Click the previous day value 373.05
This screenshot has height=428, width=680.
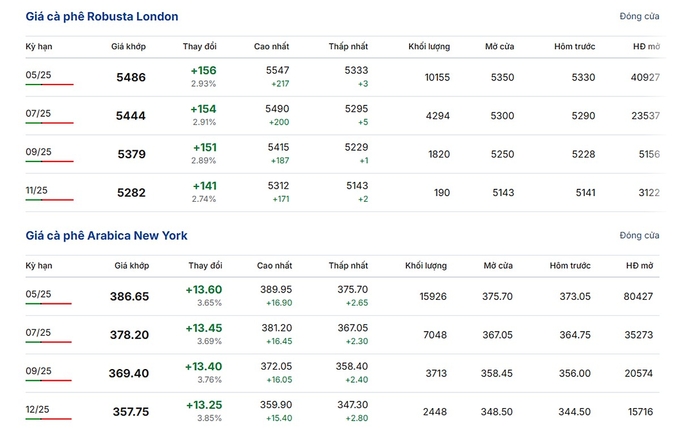[575, 297]
